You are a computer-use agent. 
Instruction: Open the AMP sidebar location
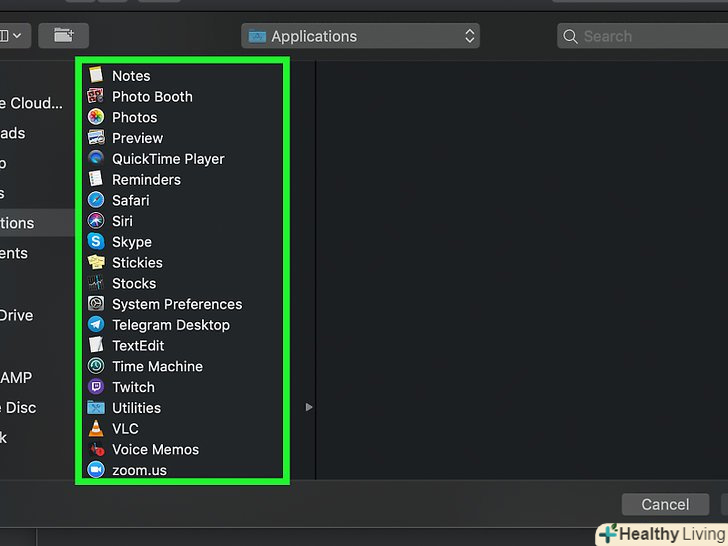click(16, 377)
